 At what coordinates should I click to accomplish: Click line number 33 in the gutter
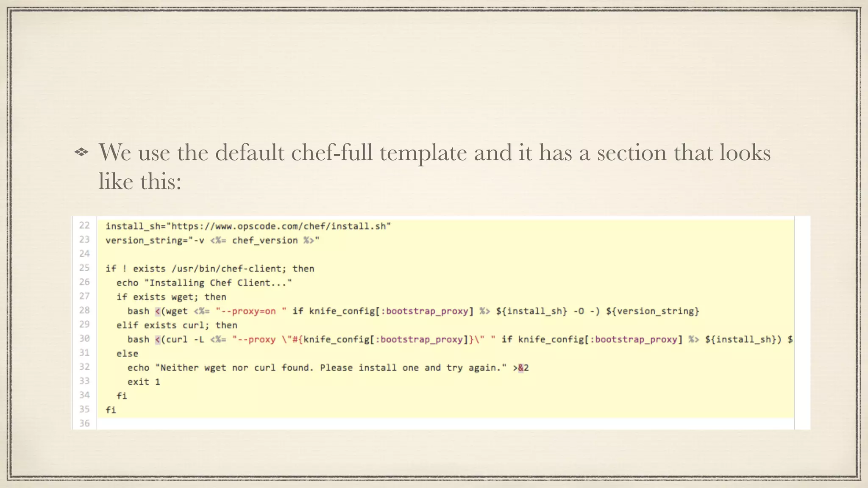coord(84,381)
